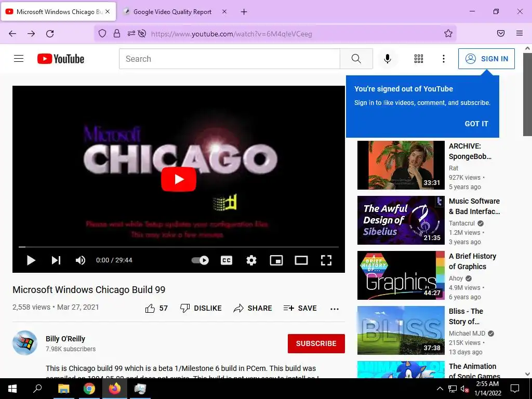Seek on the video progress bar
Viewport: 532px width, 399px height.
(179, 247)
